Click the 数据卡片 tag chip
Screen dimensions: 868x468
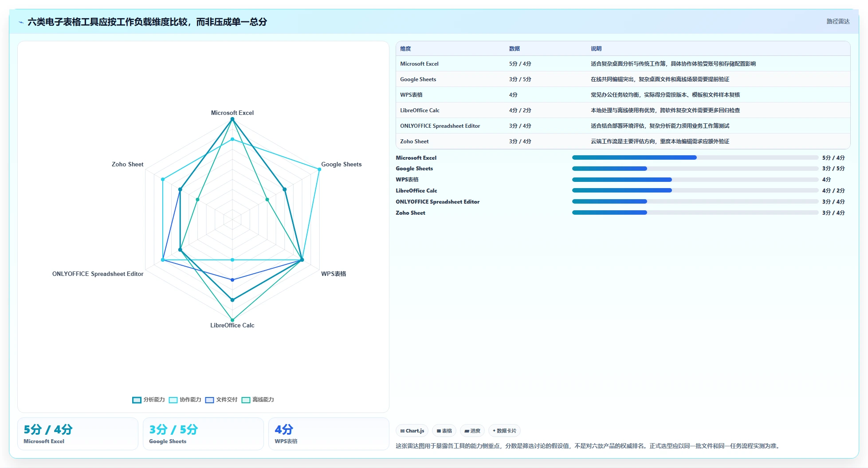[504, 431]
